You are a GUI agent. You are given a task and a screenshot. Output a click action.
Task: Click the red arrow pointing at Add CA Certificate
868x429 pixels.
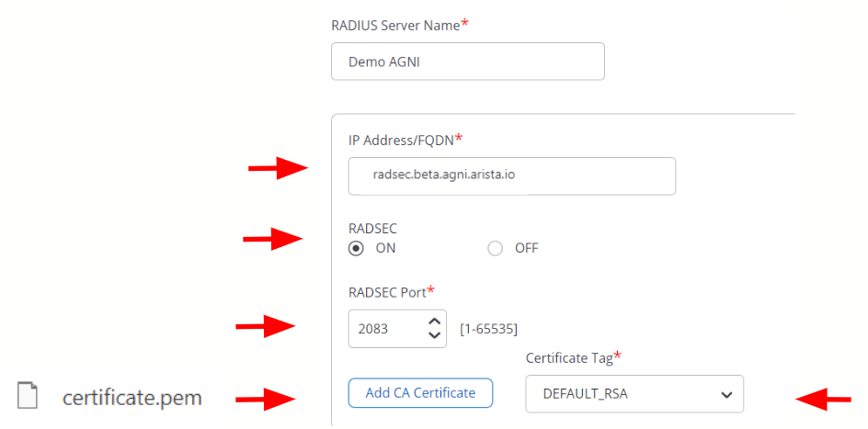(265, 399)
